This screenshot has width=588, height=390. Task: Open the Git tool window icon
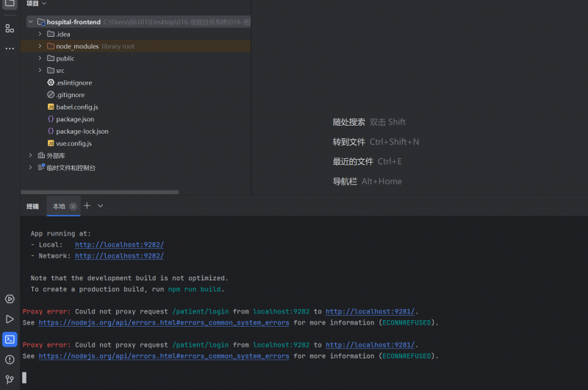10,380
